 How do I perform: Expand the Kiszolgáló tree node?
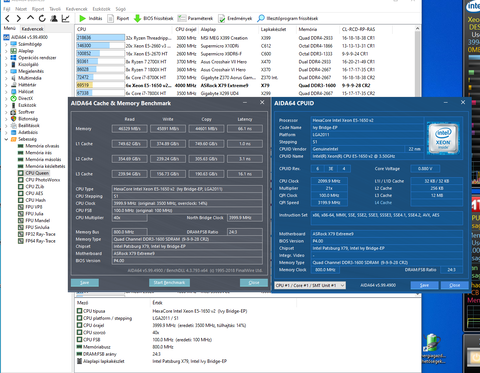tap(6, 64)
